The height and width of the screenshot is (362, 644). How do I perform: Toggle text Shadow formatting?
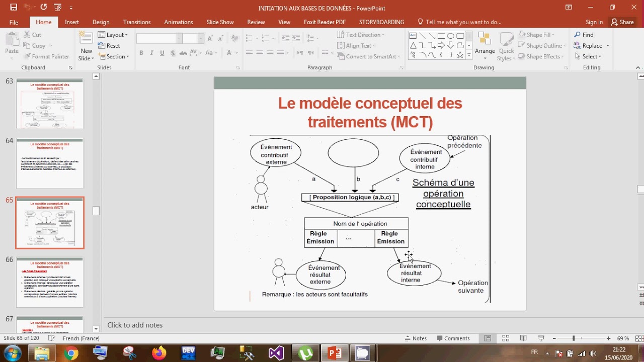coord(173,53)
